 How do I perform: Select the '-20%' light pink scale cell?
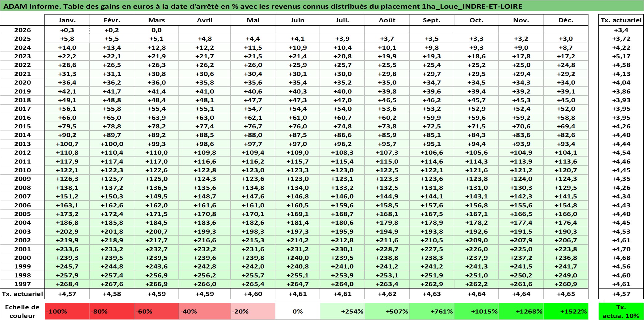pos(253,311)
